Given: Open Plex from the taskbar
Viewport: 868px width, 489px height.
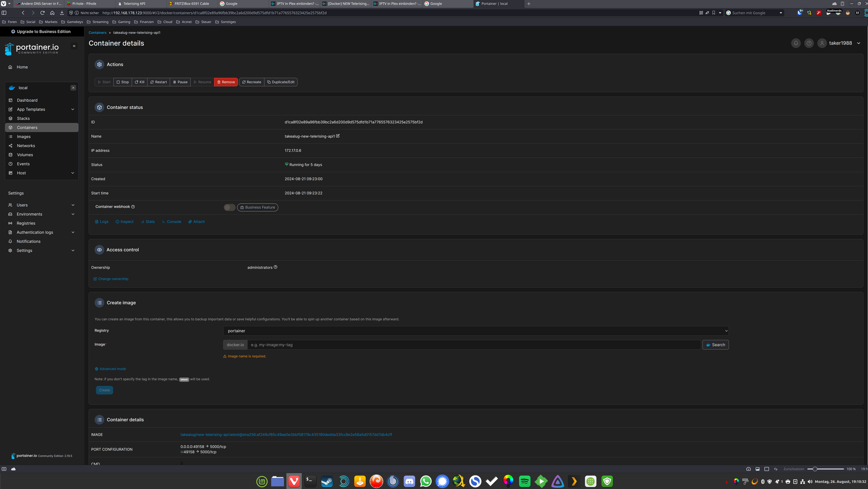Looking at the screenshot, I should 574,481.
